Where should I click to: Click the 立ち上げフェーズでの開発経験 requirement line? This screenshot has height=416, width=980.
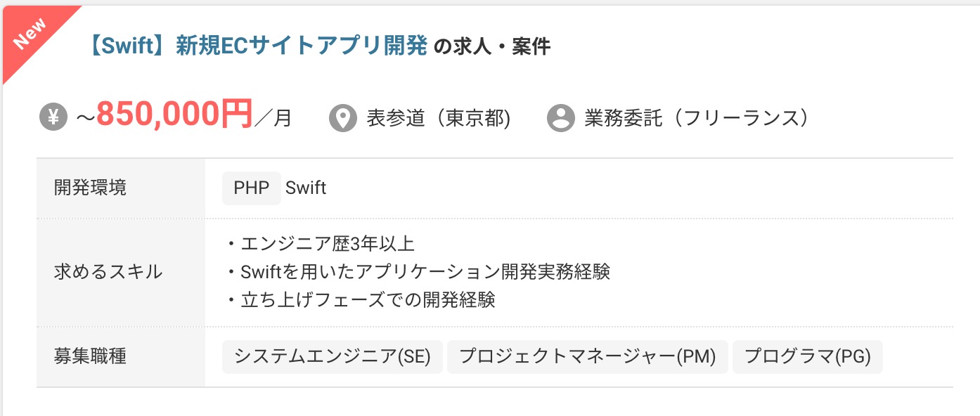[361, 300]
